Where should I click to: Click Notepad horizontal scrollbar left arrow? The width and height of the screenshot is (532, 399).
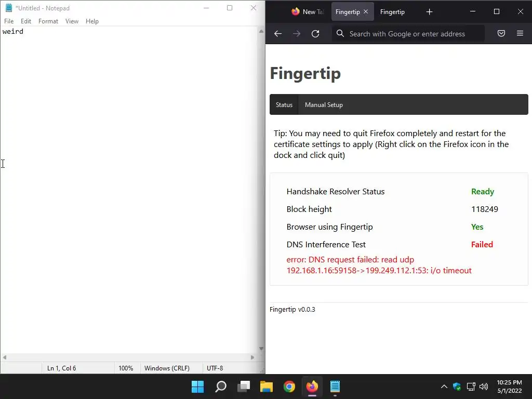[4, 357]
